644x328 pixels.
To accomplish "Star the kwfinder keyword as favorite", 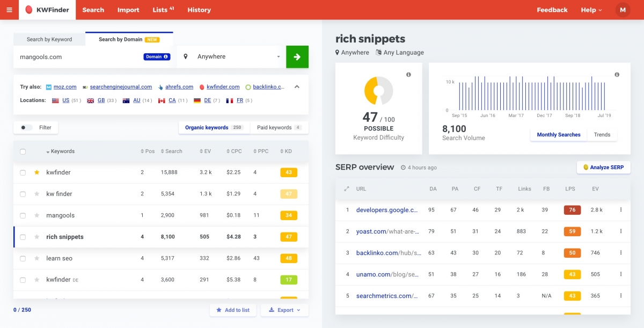I will click(37, 172).
